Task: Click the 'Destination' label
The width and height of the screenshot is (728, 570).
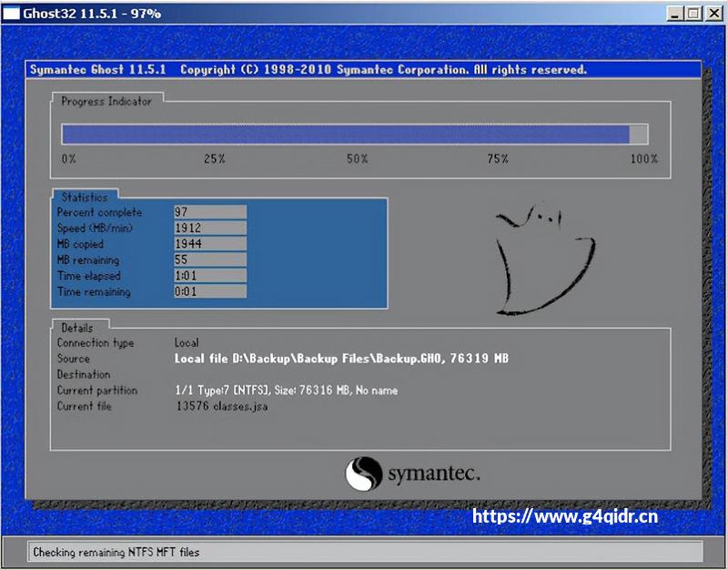Action: coord(84,374)
